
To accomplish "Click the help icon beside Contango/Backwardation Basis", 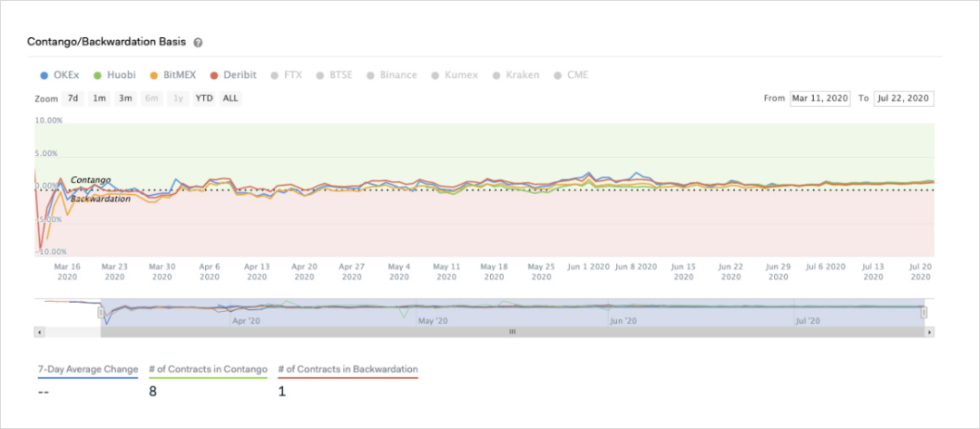I will pyautogui.click(x=198, y=43).
